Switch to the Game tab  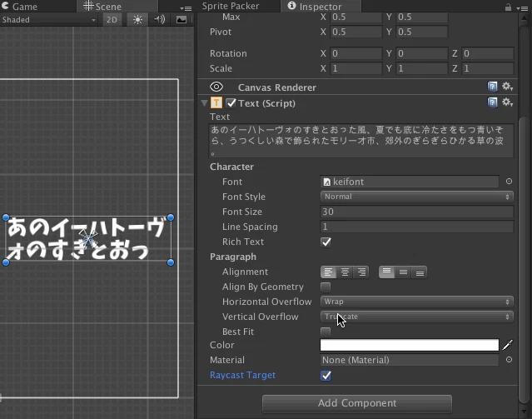[20, 7]
